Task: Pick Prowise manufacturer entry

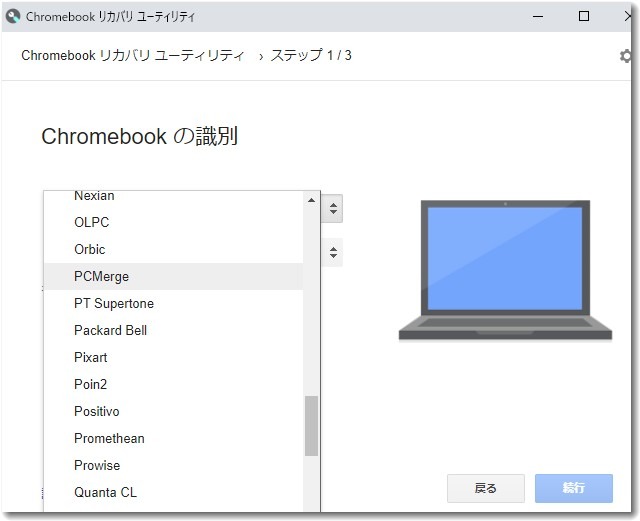Action: (173, 465)
